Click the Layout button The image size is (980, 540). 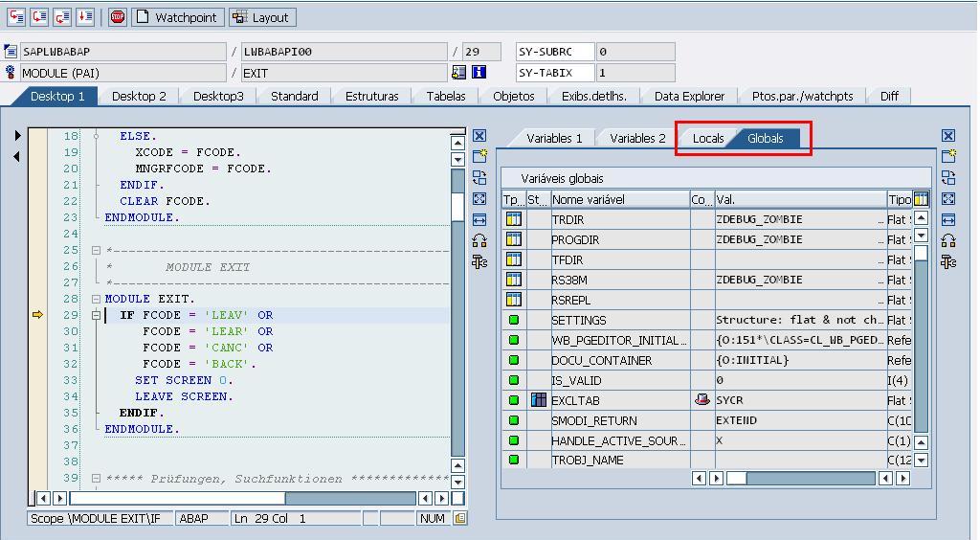click(261, 17)
